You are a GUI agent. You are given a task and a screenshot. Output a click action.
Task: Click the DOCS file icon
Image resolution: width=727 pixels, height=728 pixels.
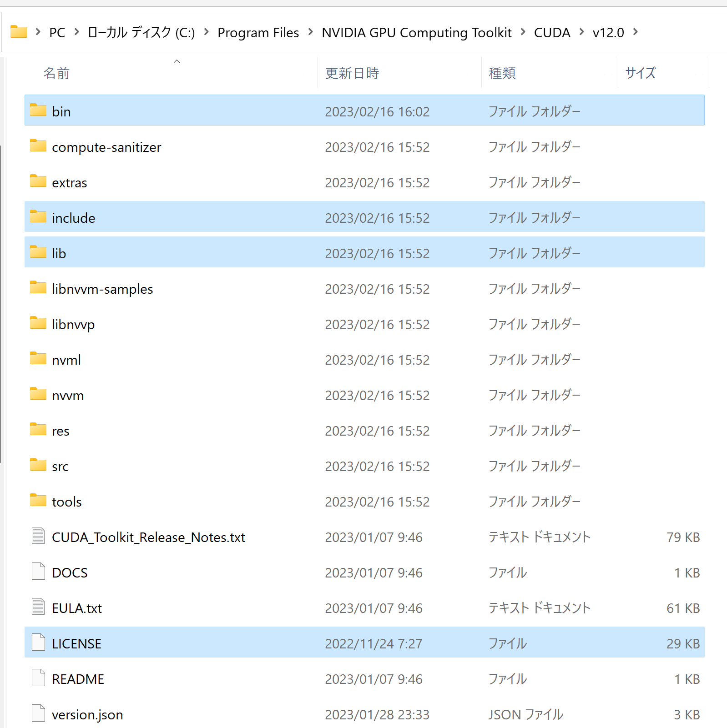pos(38,571)
